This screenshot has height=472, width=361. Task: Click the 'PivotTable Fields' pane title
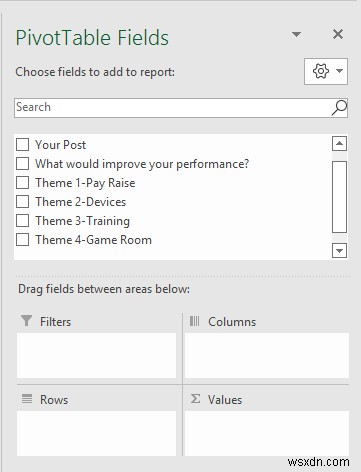pos(92,37)
